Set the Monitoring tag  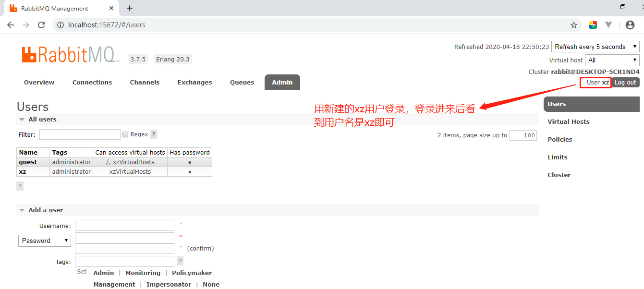click(143, 273)
